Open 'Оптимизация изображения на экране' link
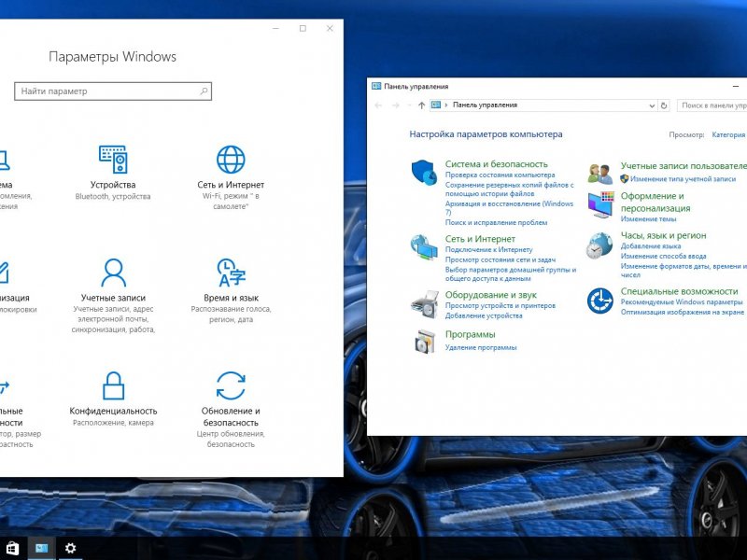Image resolution: width=747 pixels, height=560 pixels. coord(683,312)
